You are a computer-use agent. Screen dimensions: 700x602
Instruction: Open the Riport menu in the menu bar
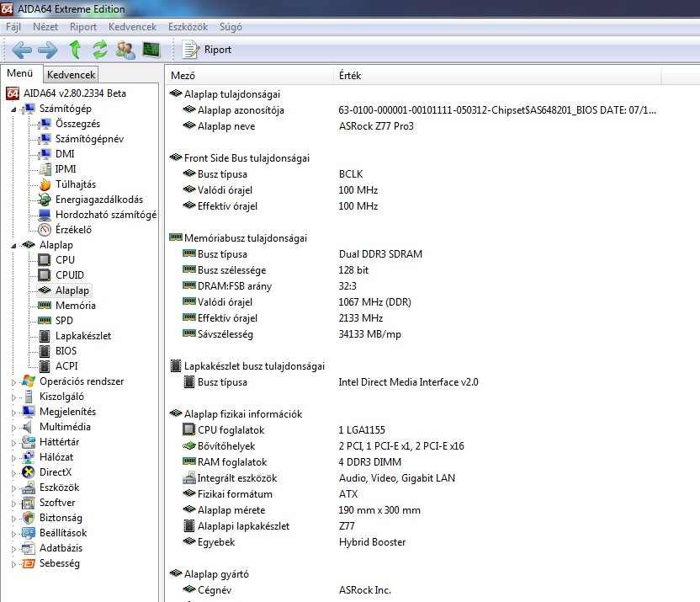tap(83, 27)
